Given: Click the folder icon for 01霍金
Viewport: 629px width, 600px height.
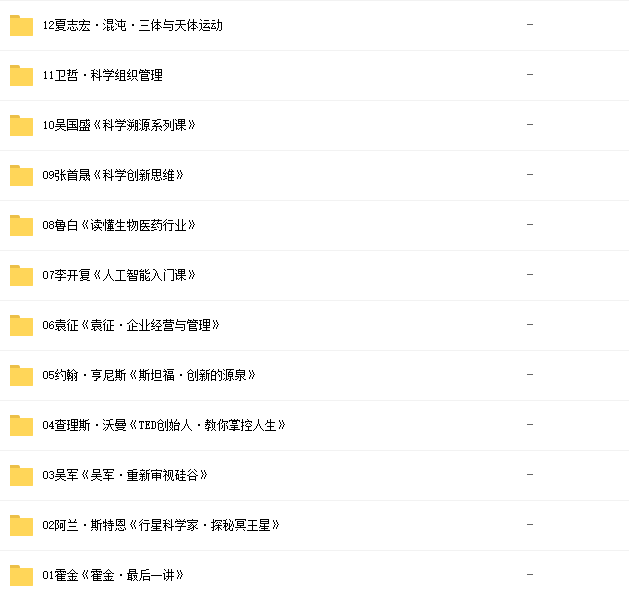Looking at the screenshot, I should click(21, 575).
